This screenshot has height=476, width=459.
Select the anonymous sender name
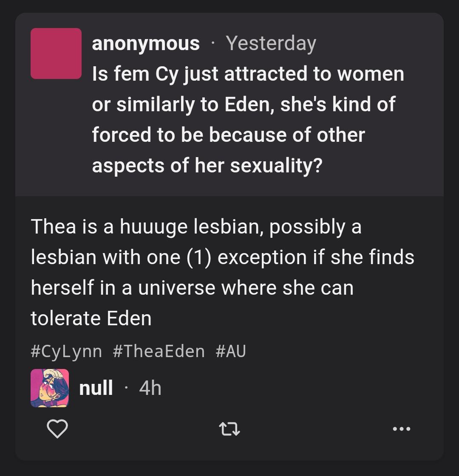click(146, 43)
